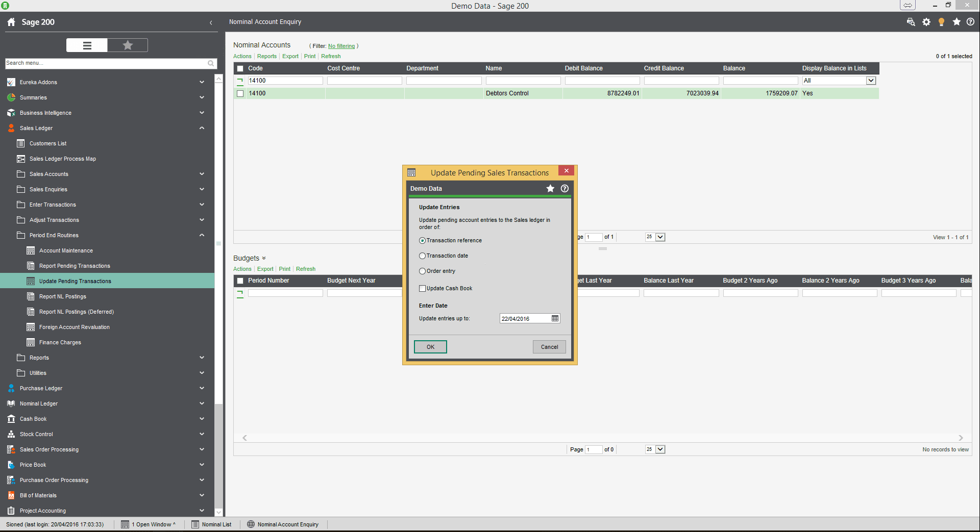Click the lightbulb tips icon in header
Screen dimensions: 980x532
tap(942, 22)
